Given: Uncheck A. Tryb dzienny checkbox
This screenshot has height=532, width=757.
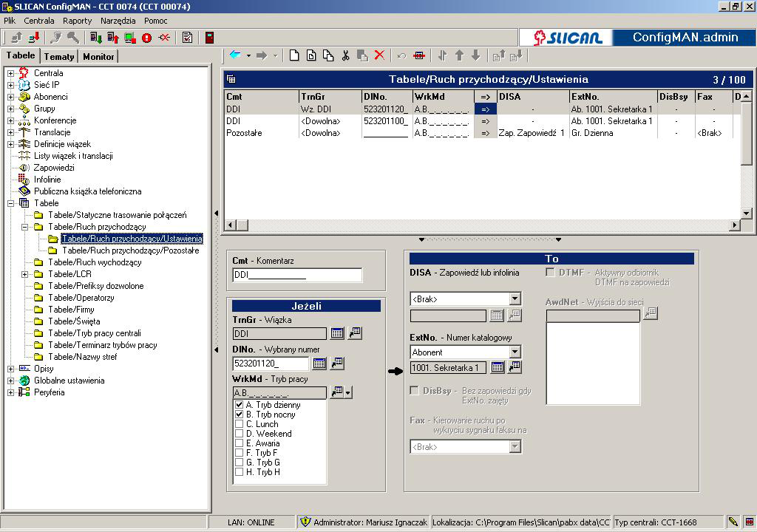Looking at the screenshot, I should click(239, 405).
